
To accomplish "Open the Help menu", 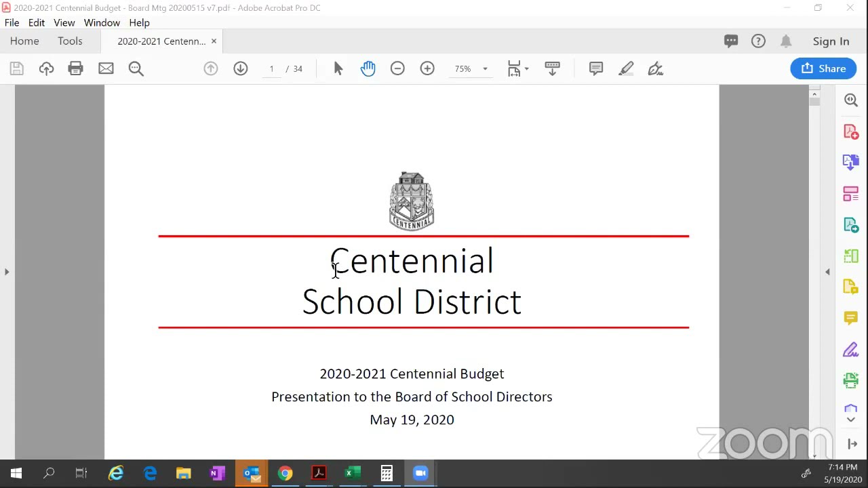I will tap(139, 22).
